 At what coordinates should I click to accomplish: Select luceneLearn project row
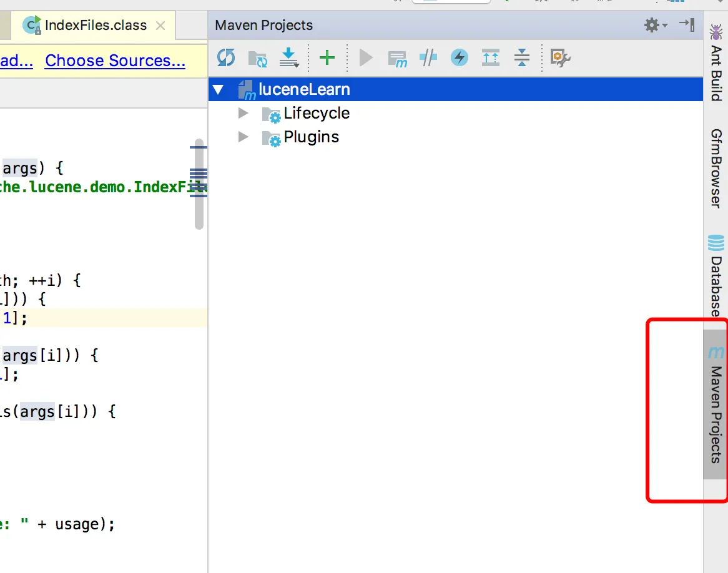point(455,89)
